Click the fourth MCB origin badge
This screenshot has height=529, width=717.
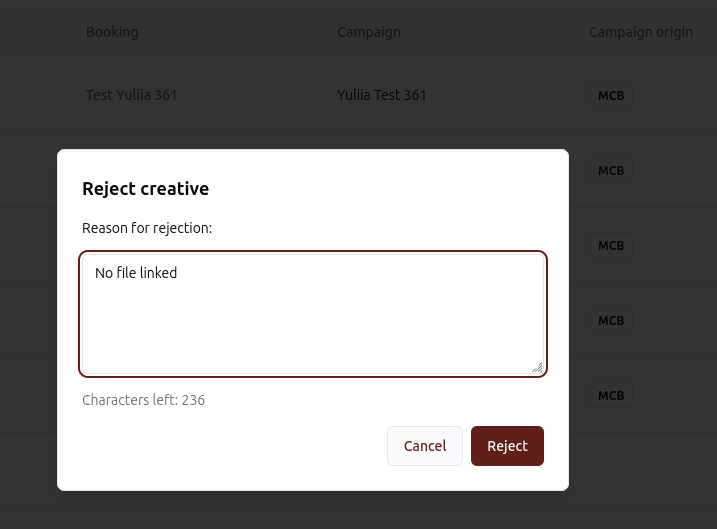point(611,320)
